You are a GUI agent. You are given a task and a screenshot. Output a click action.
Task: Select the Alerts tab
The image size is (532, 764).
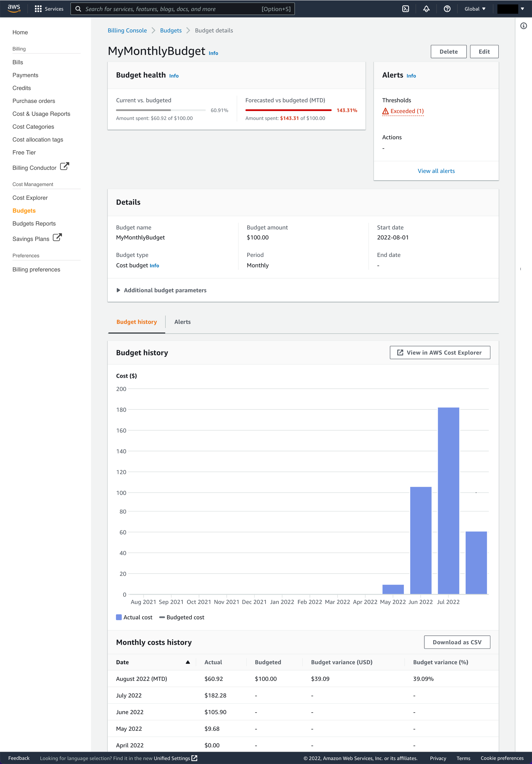[x=182, y=322]
